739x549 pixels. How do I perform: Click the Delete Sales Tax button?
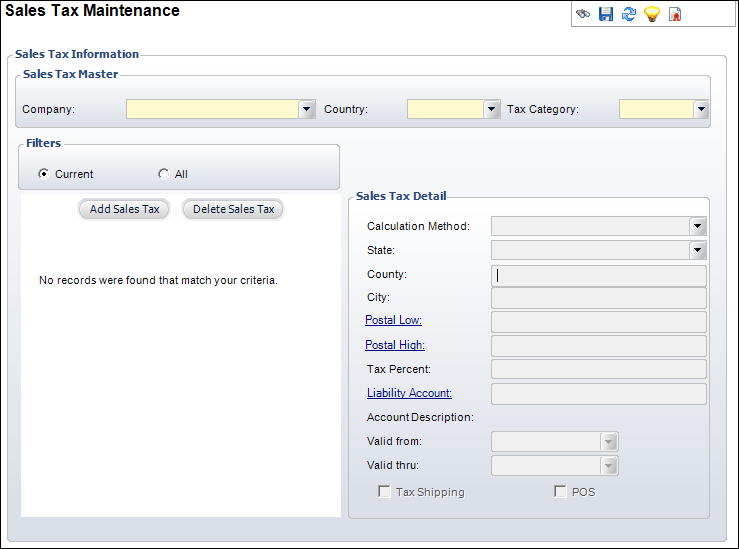pos(233,209)
